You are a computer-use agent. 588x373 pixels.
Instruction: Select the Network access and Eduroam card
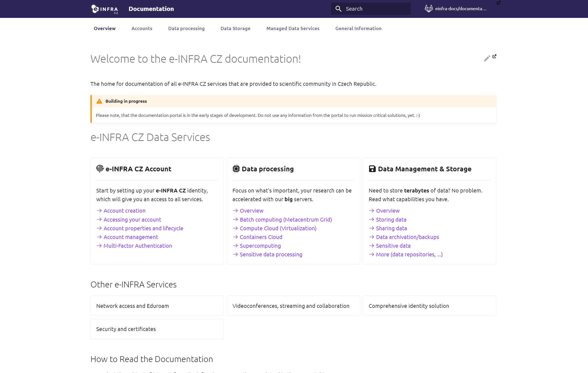157,306
